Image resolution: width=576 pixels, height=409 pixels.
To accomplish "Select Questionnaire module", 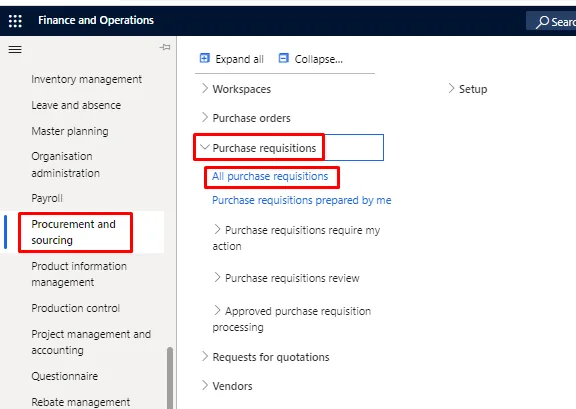I will [x=65, y=376].
